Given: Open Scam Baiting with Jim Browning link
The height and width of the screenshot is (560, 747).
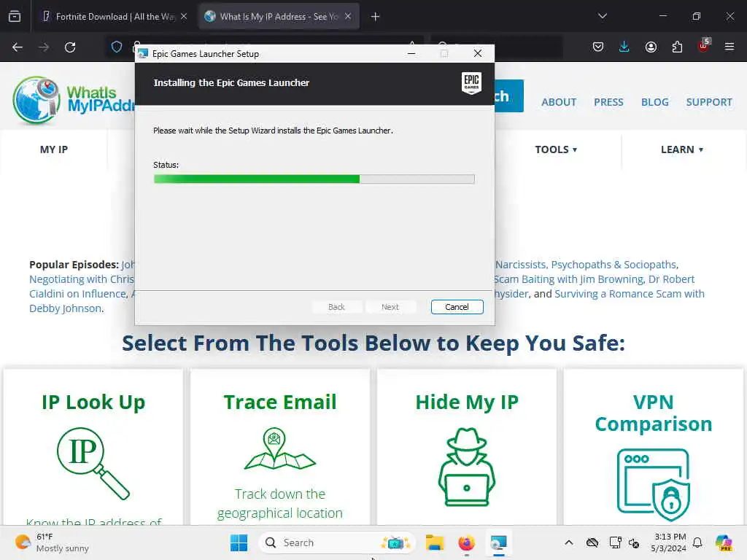Looking at the screenshot, I should (568, 279).
